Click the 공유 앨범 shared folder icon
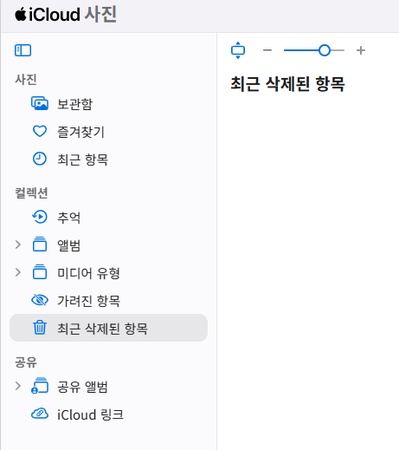399x450 pixels. [x=40, y=386]
